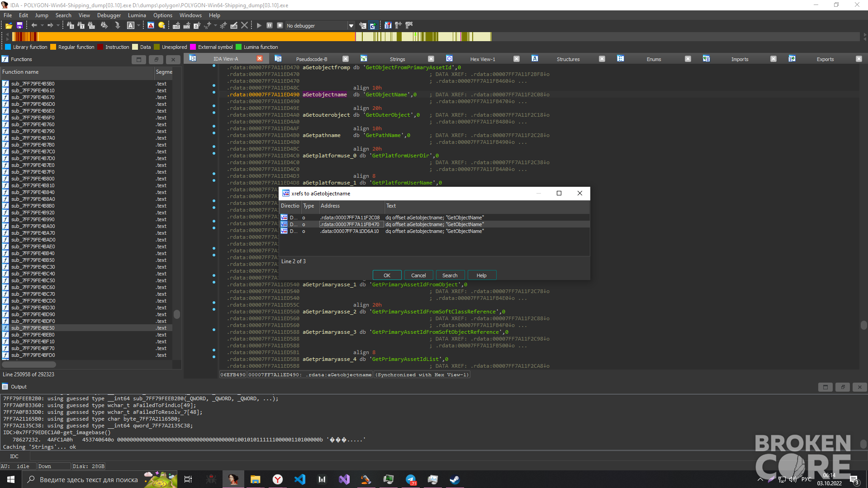This screenshot has height=488, width=868.
Task: Open the Debugger menu
Action: [109, 15]
